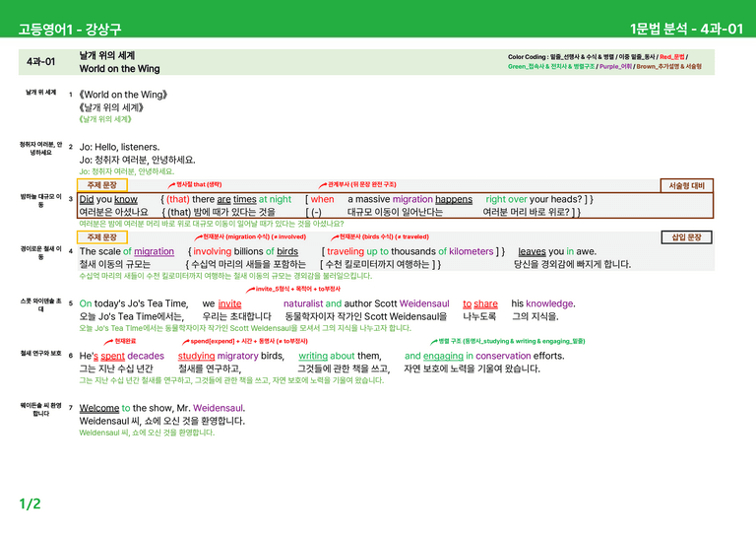Click the arrow before 현재분사 (migration 수식)
Image resolution: width=756 pixels, height=535 pixels.
coord(198,236)
